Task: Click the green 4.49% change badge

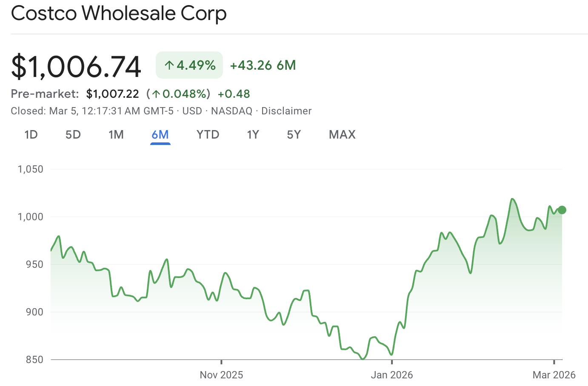Action: pyautogui.click(x=189, y=65)
